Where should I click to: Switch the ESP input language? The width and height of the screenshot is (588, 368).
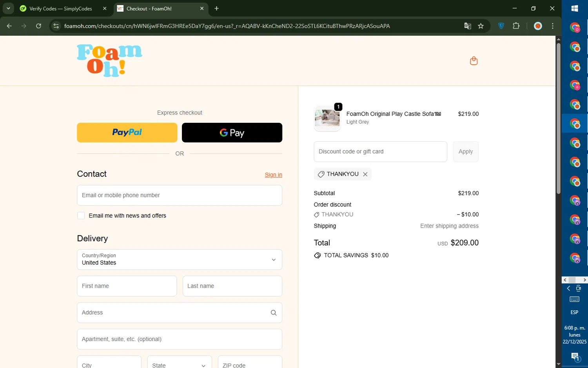point(574,312)
